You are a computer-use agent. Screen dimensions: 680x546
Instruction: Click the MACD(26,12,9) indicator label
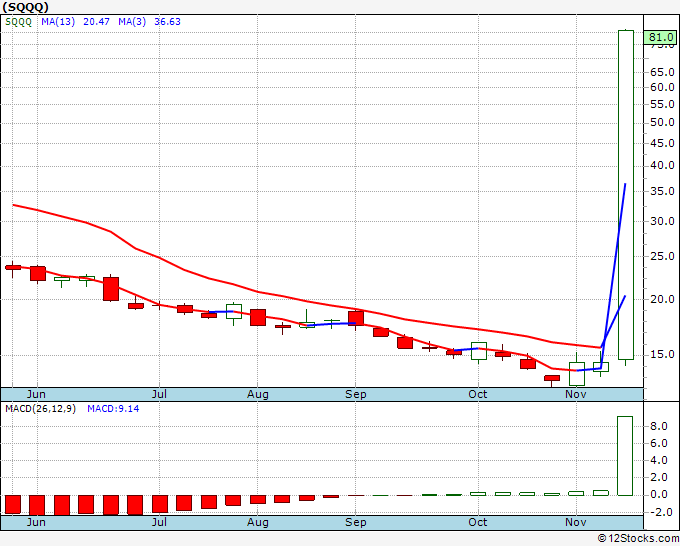coord(40,409)
